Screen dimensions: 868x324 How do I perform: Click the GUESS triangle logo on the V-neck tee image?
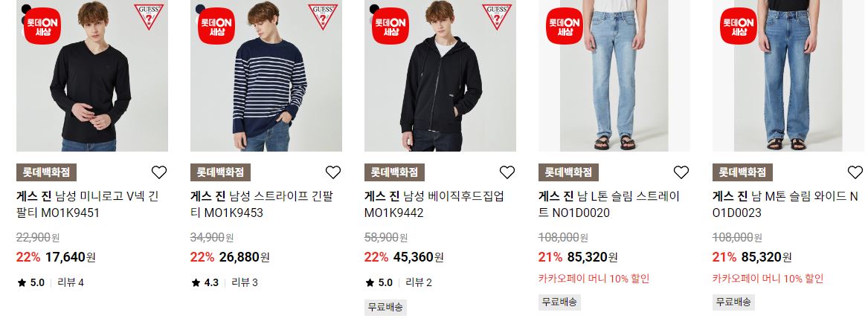tap(149, 16)
